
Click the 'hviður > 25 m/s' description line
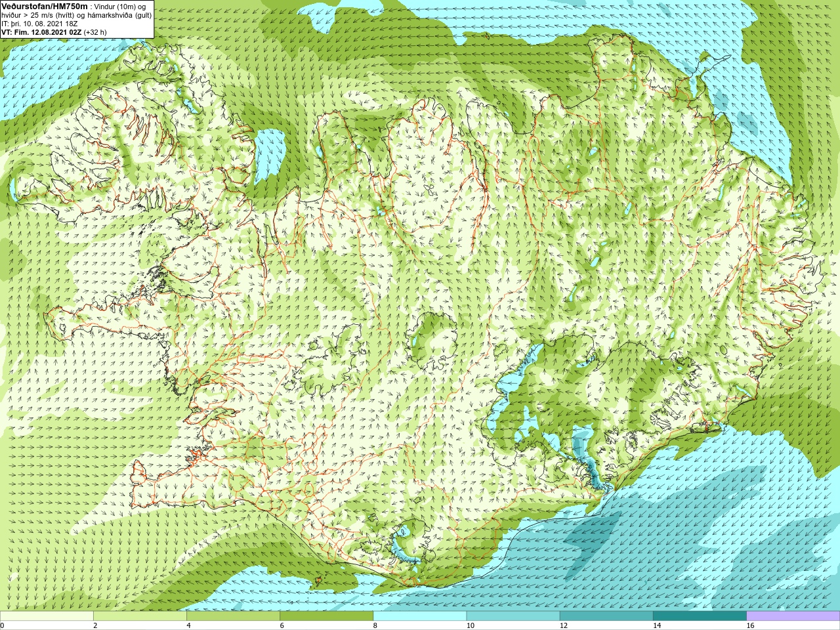coord(76,14)
